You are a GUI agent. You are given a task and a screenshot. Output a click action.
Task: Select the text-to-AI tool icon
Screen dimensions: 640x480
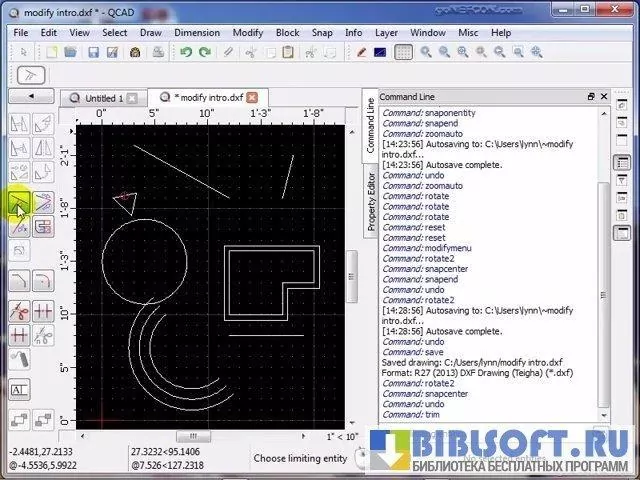pyautogui.click(x=19, y=389)
